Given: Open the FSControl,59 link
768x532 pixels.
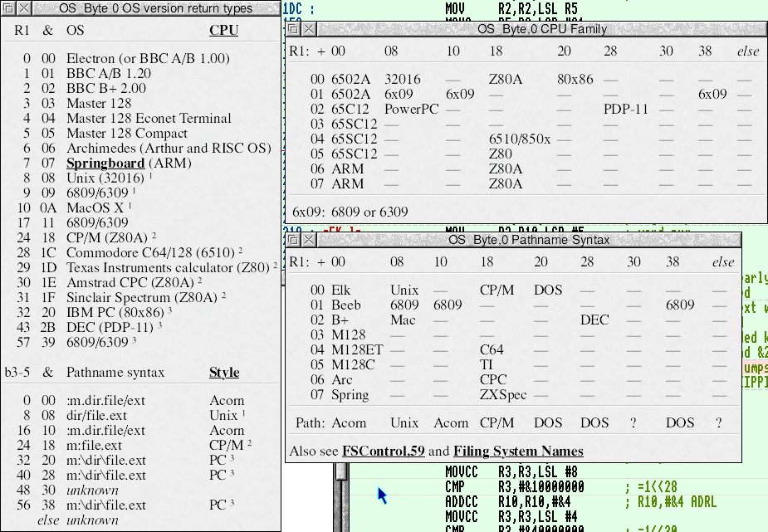Looking at the screenshot, I should click(383, 451).
